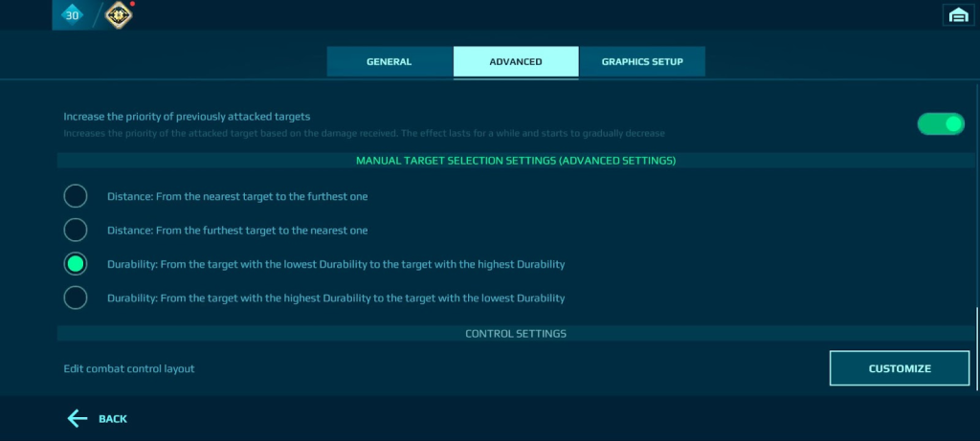Tap the red notification dot on emblem
Image resolution: width=980 pixels, height=441 pixels.
tap(132, 4)
